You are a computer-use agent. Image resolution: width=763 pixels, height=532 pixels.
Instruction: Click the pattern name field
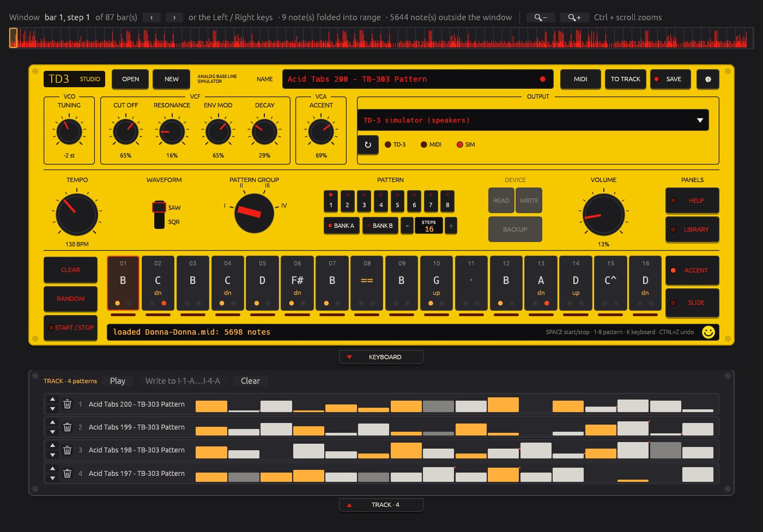[x=418, y=79]
